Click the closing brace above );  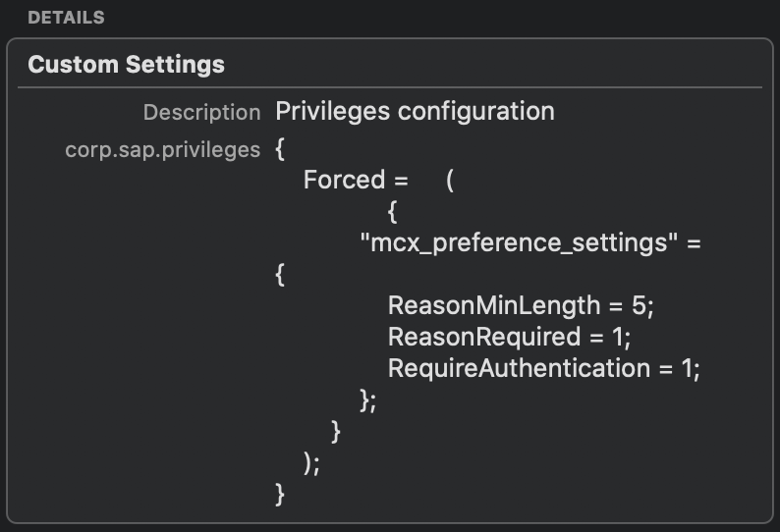pyautogui.click(x=336, y=432)
